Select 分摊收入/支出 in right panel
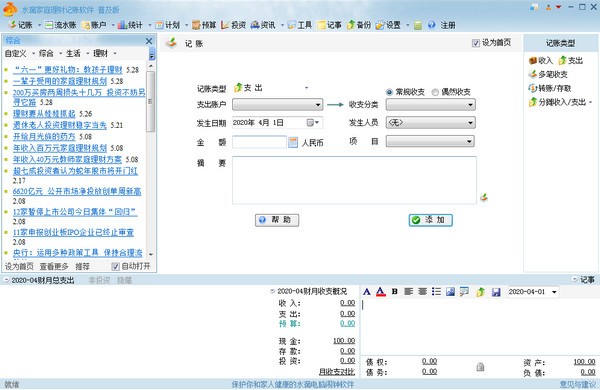Image resolution: width=600 pixels, height=390 pixels. [x=558, y=102]
